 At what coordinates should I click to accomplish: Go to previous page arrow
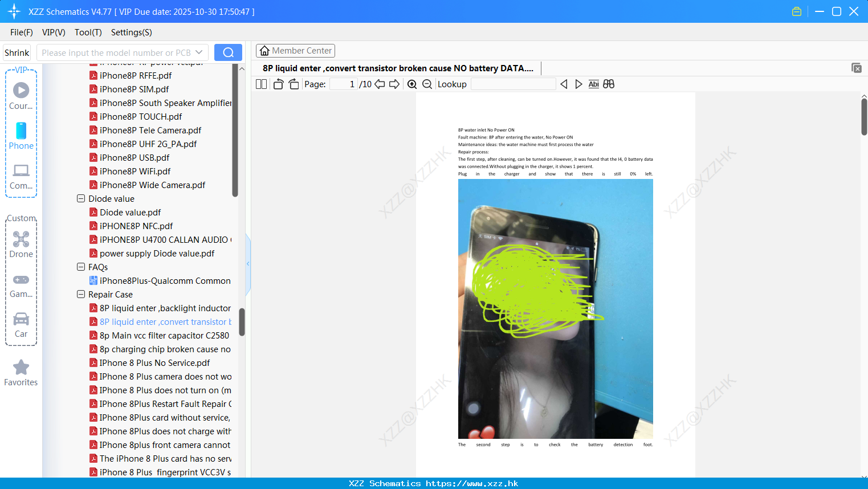click(380, 84)
